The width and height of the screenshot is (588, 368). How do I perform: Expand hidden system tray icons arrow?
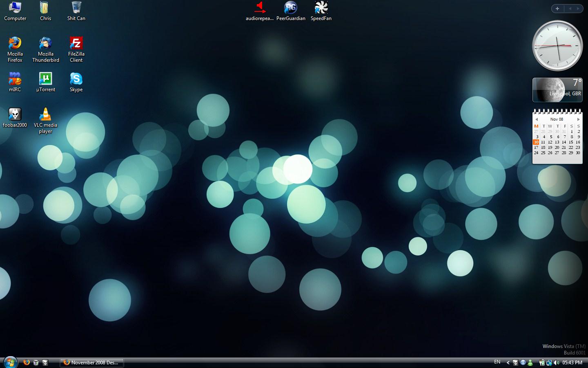tap(508, 363)
